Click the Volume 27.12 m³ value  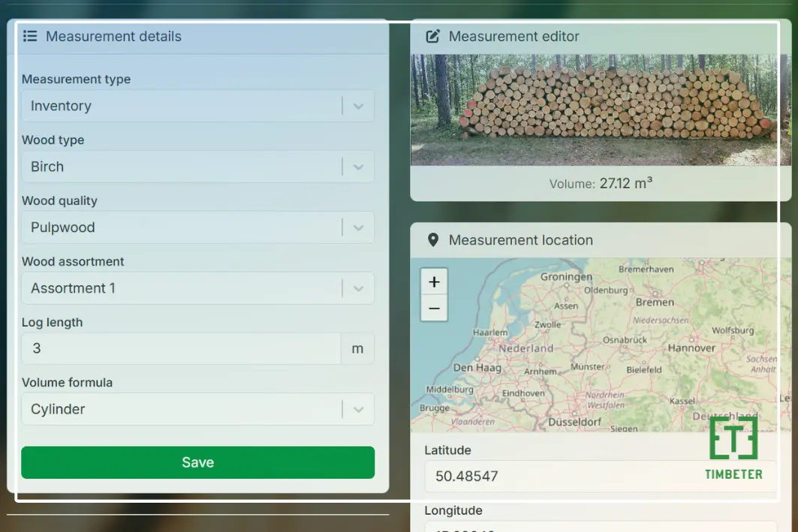(626, 183)
